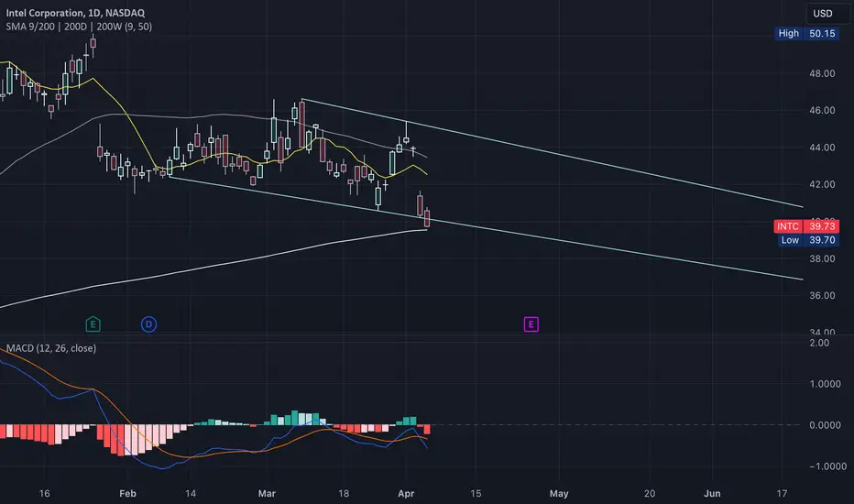Click the 16 date label on time axis
Screen dimensions: 854x504
tap(44, 493)
